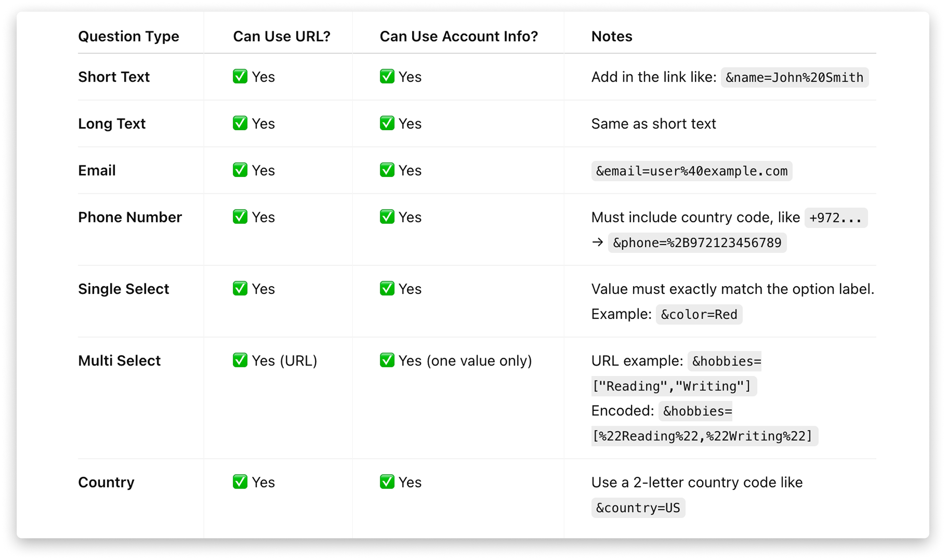
Task: Click 'Add in the link like:' text
Action: 654,77
